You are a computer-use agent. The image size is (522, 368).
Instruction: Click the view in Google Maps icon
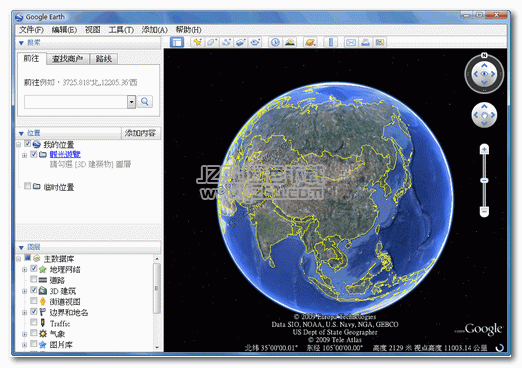(x=380, y=42)
